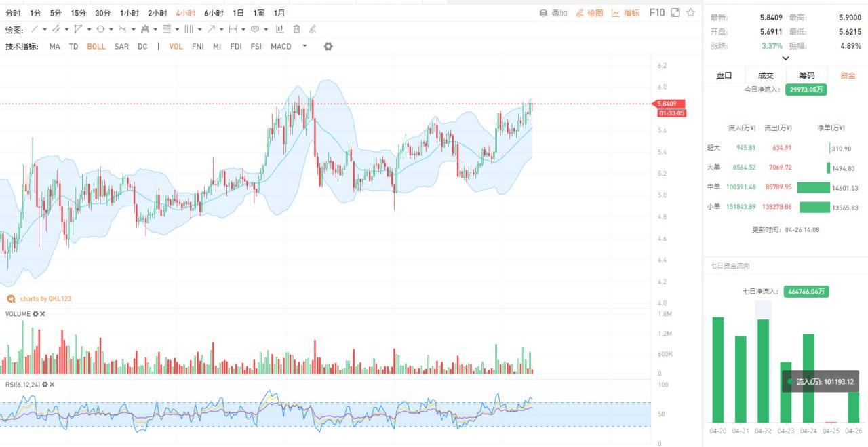Select the circle shape drawing tool
The width and height of the screenshot is (868, 447).
[x=100, y=29]
